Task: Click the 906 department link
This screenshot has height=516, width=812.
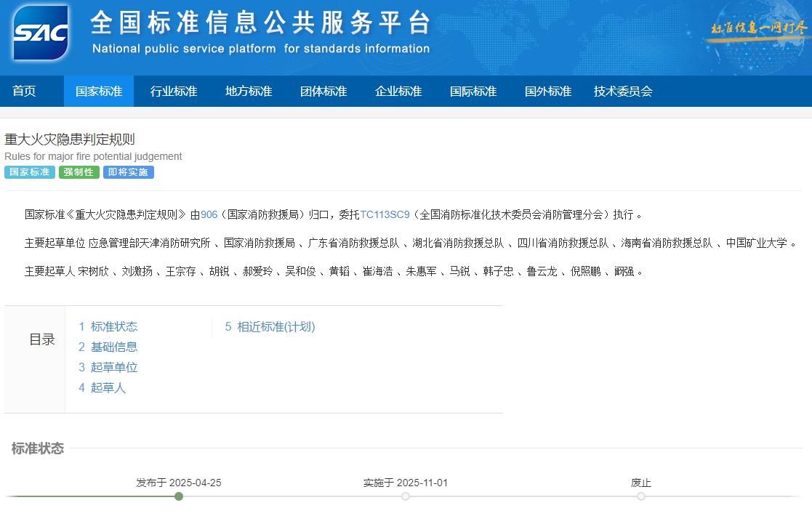Action: (x=209, y=214)
